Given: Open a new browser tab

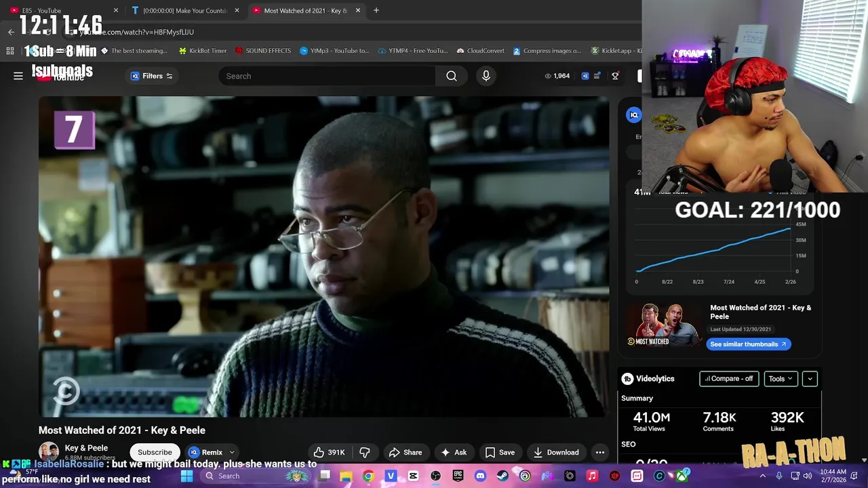Looking at the screenshot, I should click(376, 10).
